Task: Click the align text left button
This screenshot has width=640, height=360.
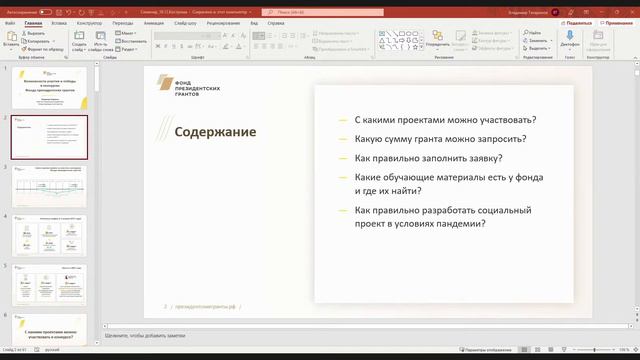Action: (256, 47)
